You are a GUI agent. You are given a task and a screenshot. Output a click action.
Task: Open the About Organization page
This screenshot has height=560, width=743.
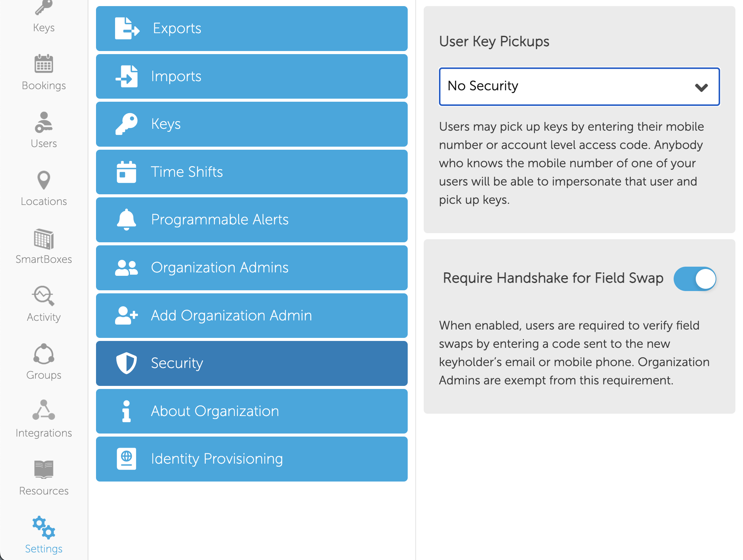coord(252,411)
